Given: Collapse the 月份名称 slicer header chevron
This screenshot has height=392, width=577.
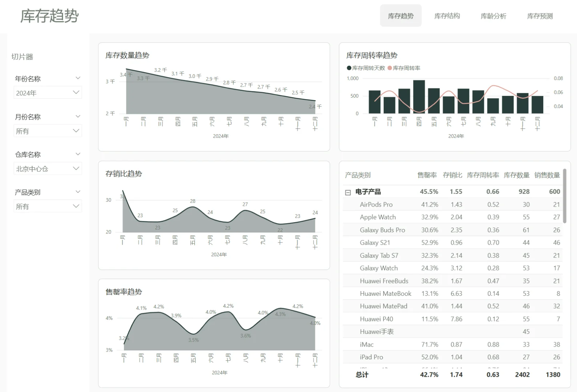Looking at the screenshot, I should pyautogui.click(x=78, y=117).
